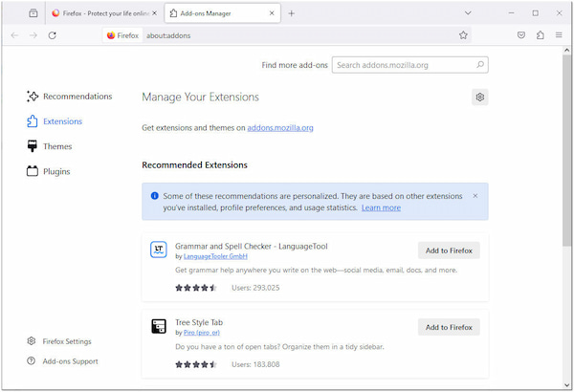The height and width of the screenshot is (392, 574).
Task: Click the Grammar and Spell Checker title
Action: tap(251, 246)
